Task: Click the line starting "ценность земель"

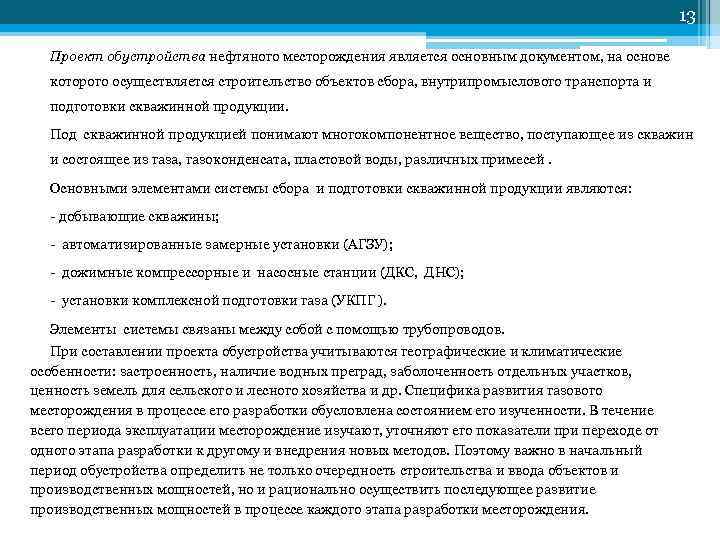Action: coord(316,391)
